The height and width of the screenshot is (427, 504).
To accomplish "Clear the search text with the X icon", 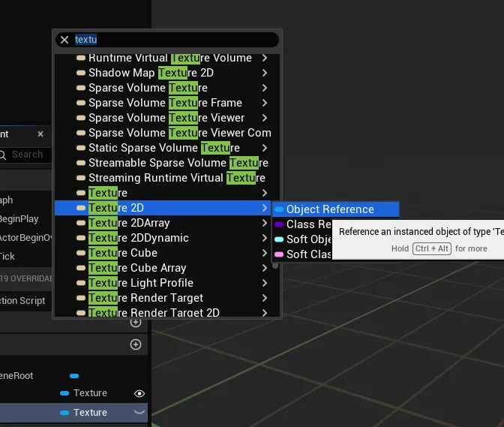I will click(64, 40).
